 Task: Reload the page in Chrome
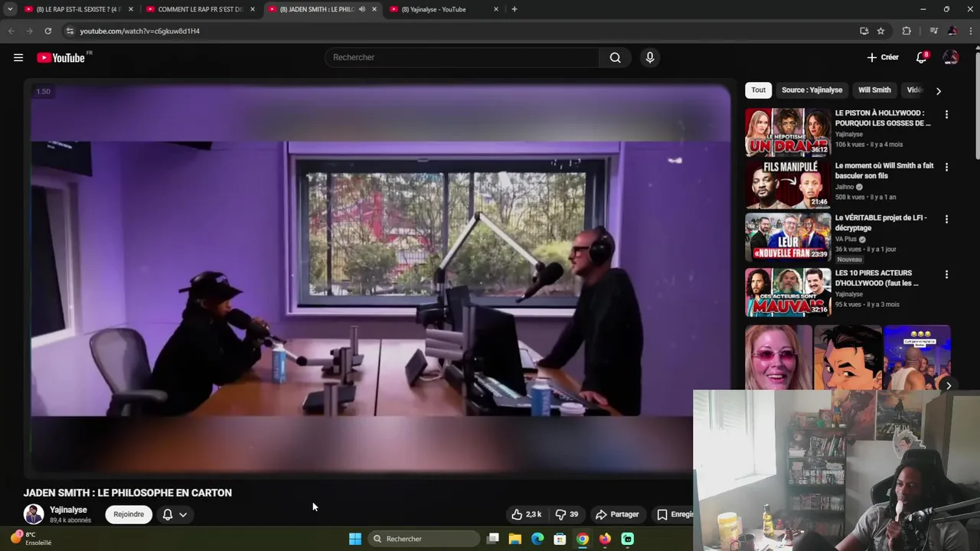point(47,31)
